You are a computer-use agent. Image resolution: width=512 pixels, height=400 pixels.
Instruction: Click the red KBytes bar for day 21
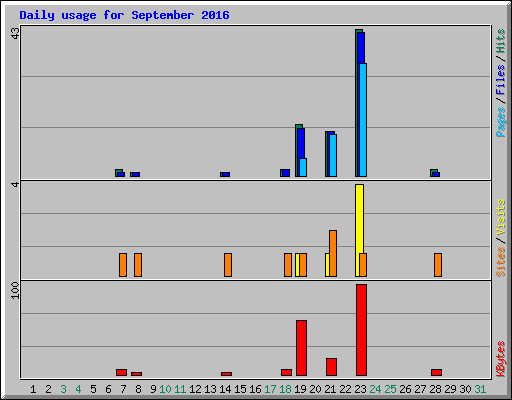coord(331,367)
